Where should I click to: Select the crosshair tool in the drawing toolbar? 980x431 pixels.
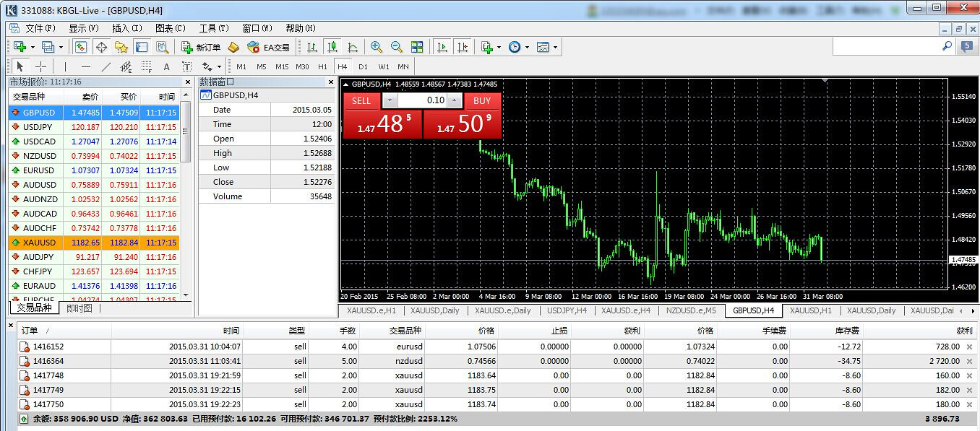(x=41, y=66)
